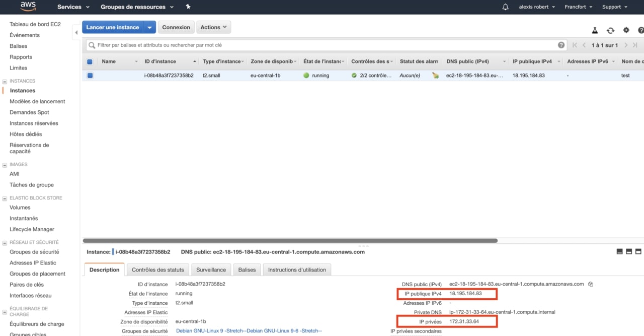644x336 pixels.
Task: Click the Lancer une instance button
Action: (x=113, y=27)
